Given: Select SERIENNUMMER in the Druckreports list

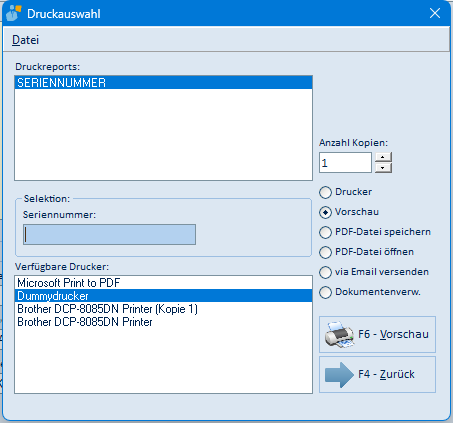Looking at the screenshot, I should tap(163, 83).
